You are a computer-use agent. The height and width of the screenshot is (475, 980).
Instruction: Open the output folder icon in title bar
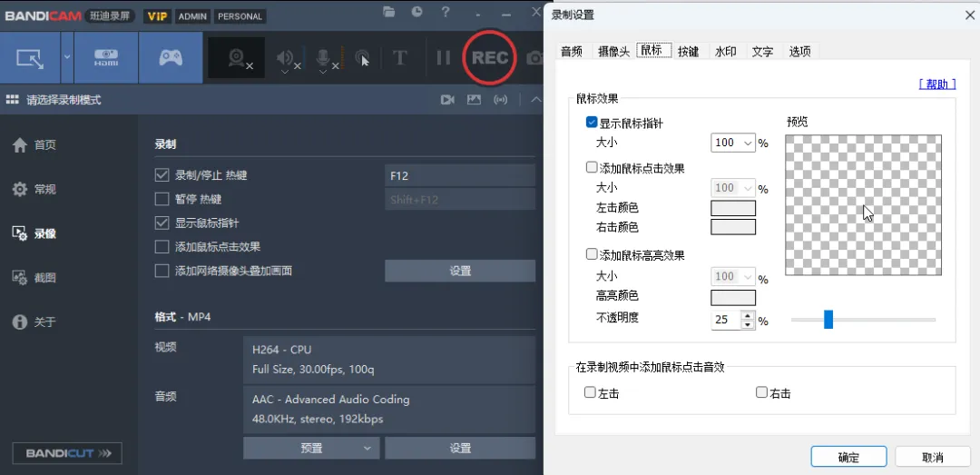pos(389,11)
